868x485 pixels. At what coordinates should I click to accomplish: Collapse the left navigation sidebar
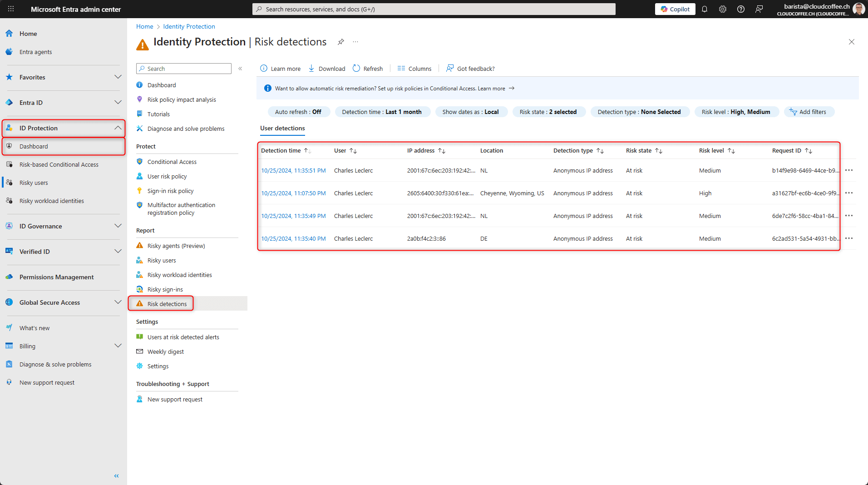[116, 475]
